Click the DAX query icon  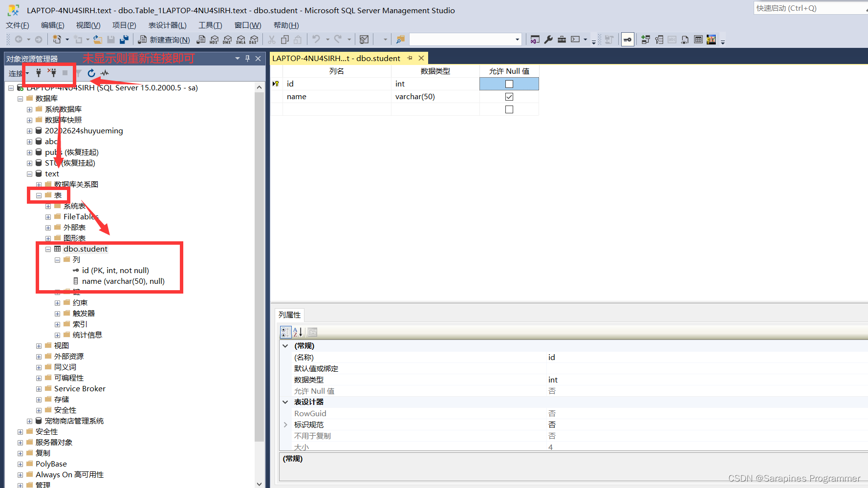(254, 40)
